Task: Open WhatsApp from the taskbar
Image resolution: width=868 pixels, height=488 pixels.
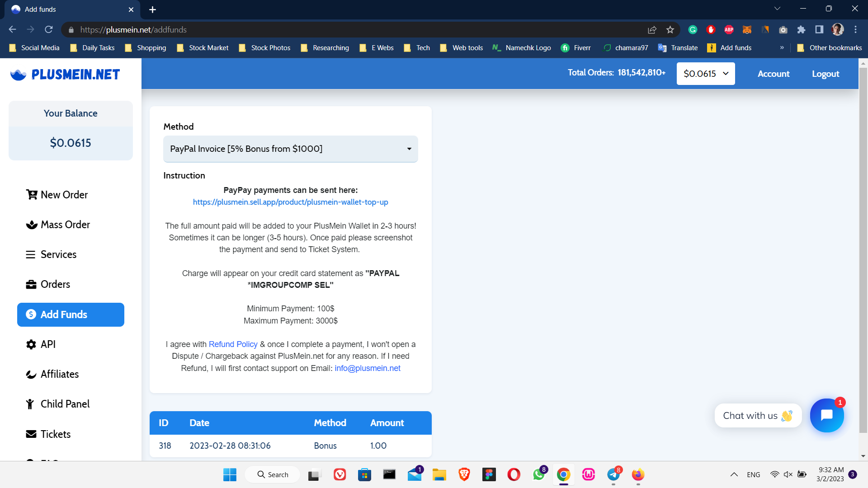Action: click(x=539, y=474)
